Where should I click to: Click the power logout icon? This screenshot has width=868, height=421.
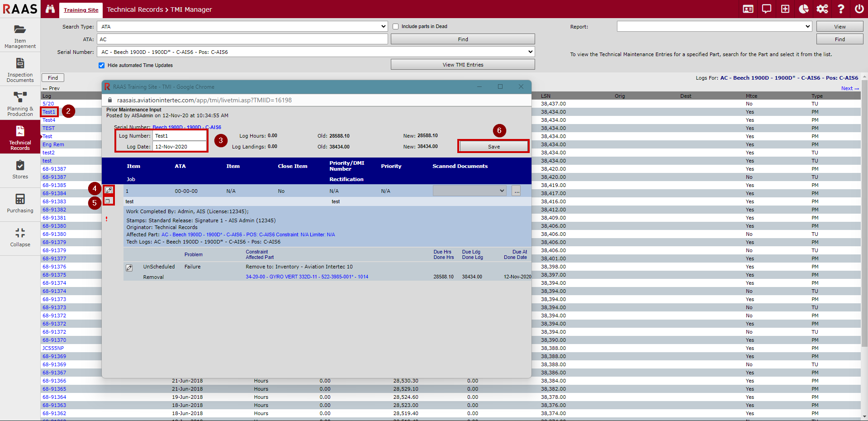pos(859,9)
